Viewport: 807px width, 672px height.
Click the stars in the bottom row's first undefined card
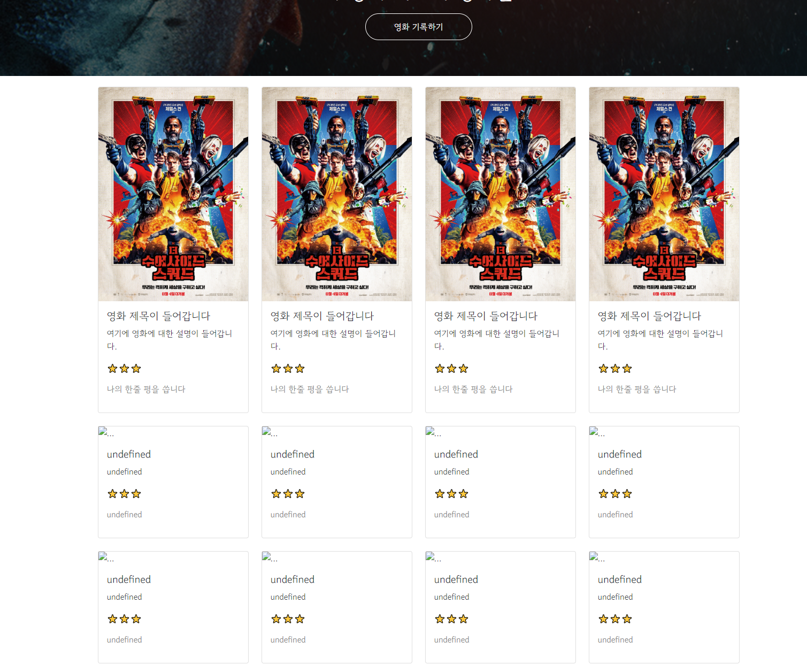click(124, 619)
